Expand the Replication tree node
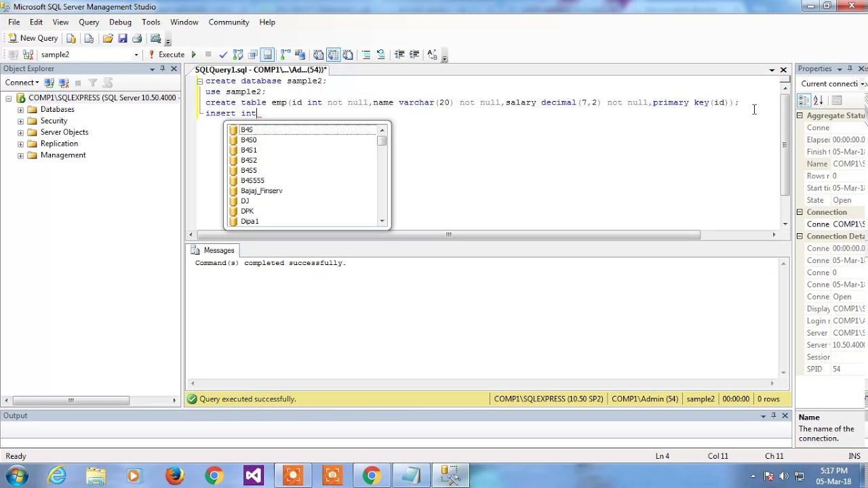The width and height of the screenshot is (868, 488). [x=20, y=144]
